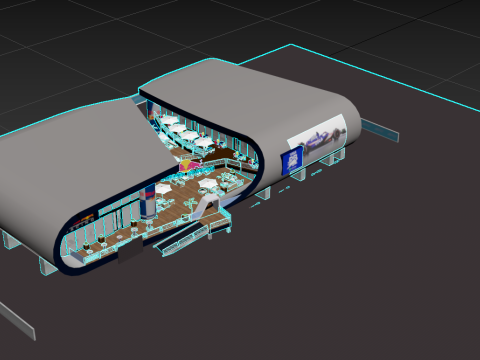Select the dark screen panel on the lower deck front
This screenshot has width=480, height=360.
tap(130, 250)
